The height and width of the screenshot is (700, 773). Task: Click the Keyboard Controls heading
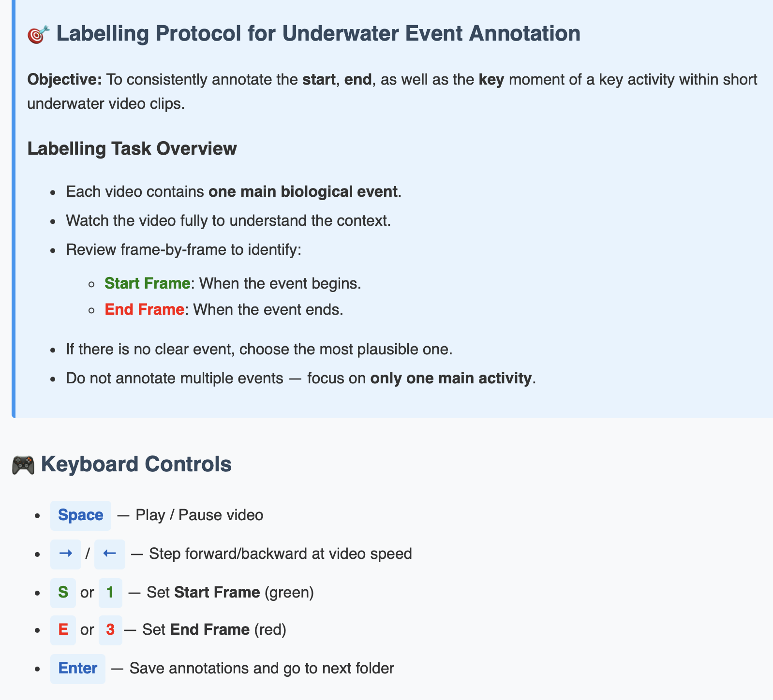136,464
